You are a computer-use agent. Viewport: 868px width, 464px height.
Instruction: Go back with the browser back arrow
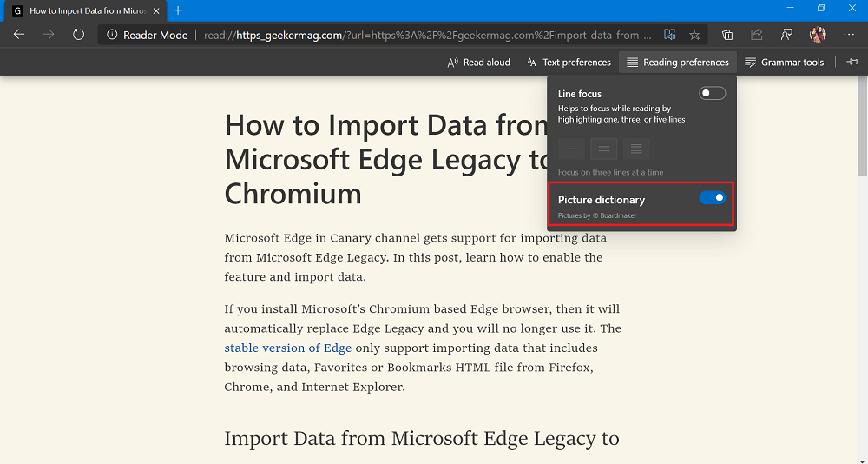coord(19,35)
